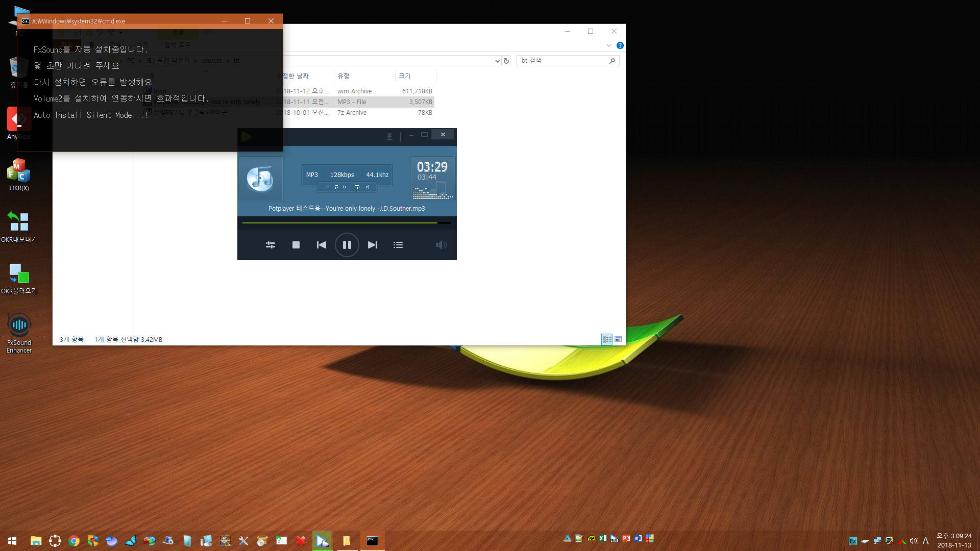Screen dimensions: 980x551
Task: Click the 1개 항목 선택함 status text
Action: pyautogui.click(x=128, y=339)
